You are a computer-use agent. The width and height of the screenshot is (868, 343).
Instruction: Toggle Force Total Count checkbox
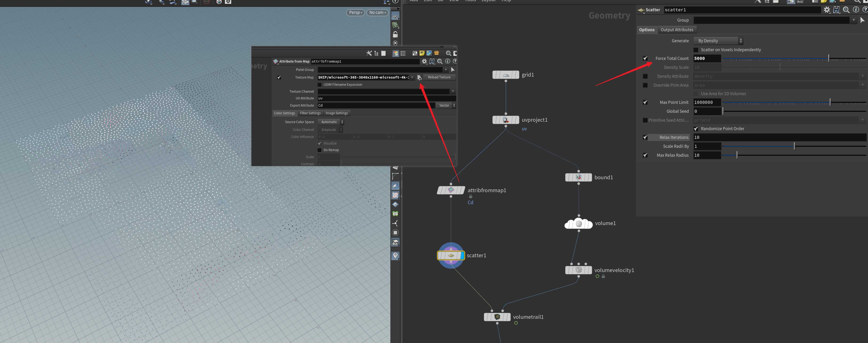(x=644, y=58)
